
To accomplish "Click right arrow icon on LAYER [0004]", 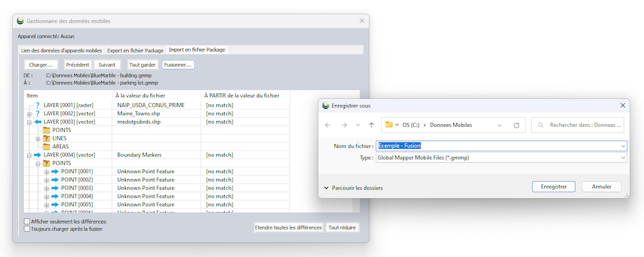I will click(38, 155).
